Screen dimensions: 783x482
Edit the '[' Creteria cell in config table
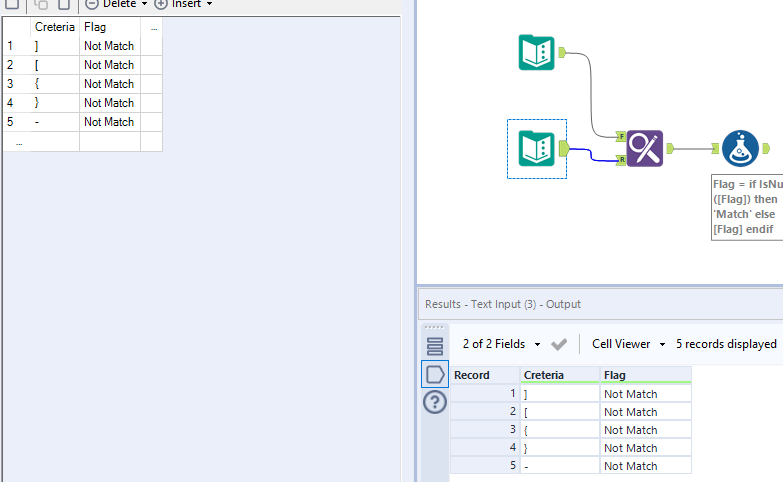tap(55, 65)
